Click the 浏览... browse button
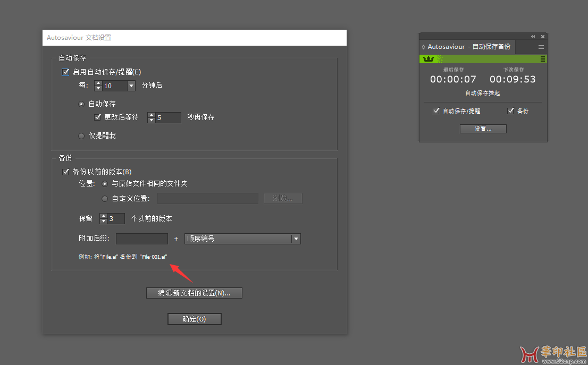The height and width of the screenshot is (365, 588). pos(283,198)
